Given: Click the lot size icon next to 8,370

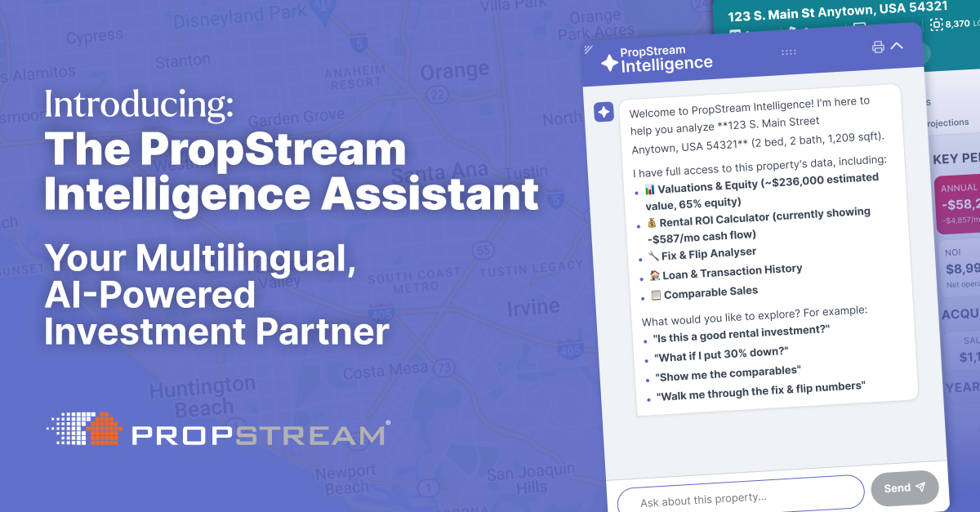Looking at the screenshot, I should 936,24.
